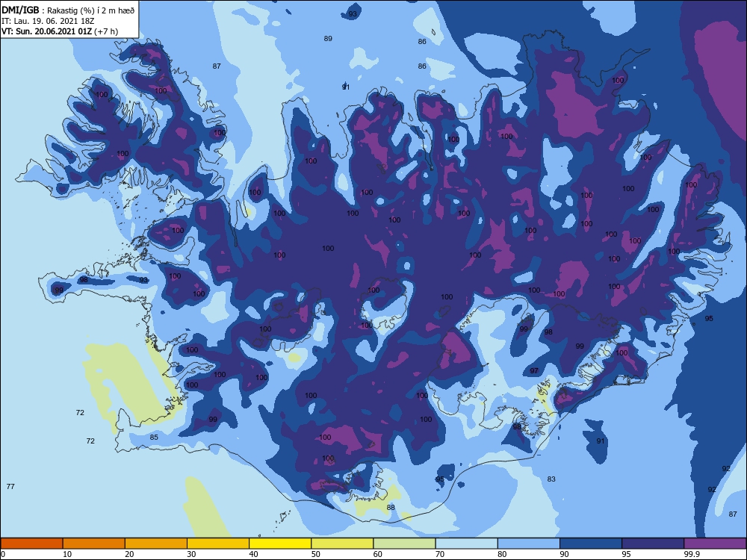The image size is (747, 560).
Task: Click the legend scale label '10'
Action: [x=67, y=554]
